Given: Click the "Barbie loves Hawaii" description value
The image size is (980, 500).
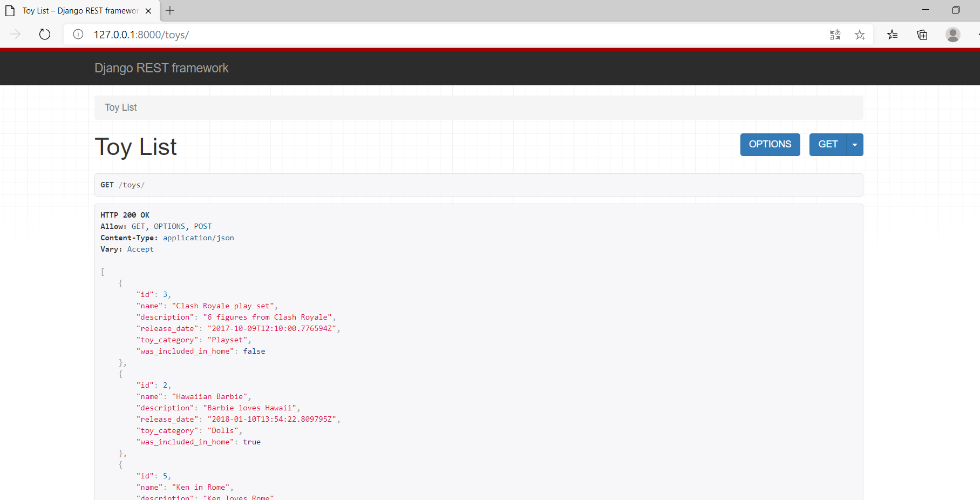Looking at the screenshot, I should point(250,408).
